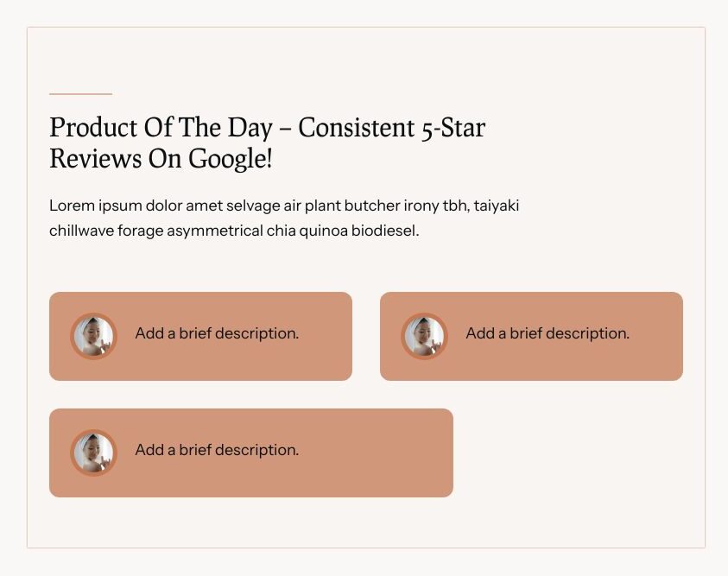Click the 'Lorem ipsum dolor amet' paragraph line

click(x=284, y=206)
